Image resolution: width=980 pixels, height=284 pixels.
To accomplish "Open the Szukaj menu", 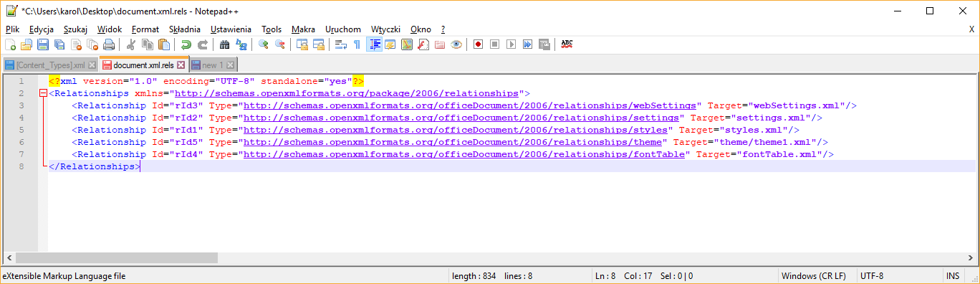I will 75,29.
